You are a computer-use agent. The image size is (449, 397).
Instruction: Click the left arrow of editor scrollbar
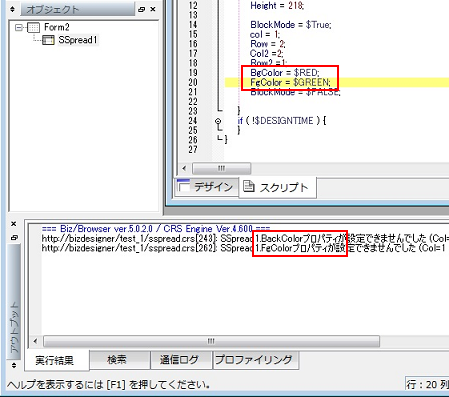(x=184, y=168)
